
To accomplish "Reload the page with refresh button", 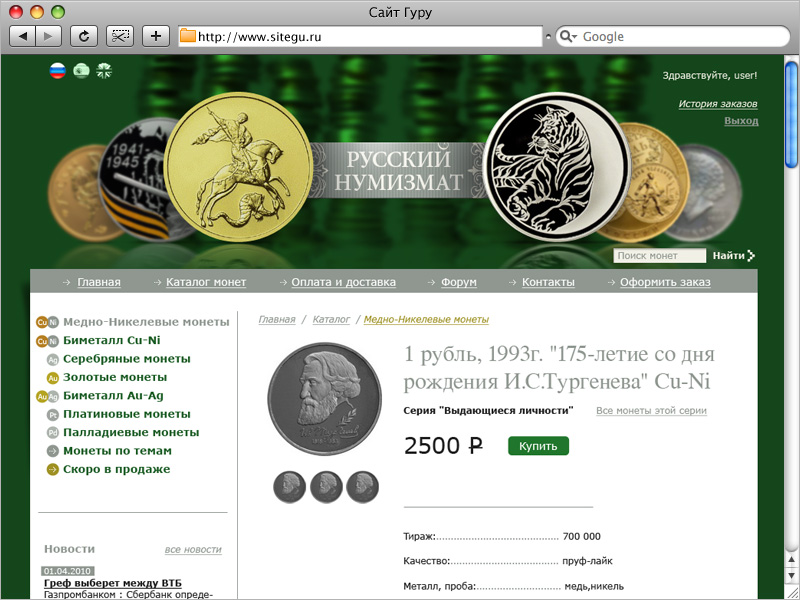I will click(84, 36).
